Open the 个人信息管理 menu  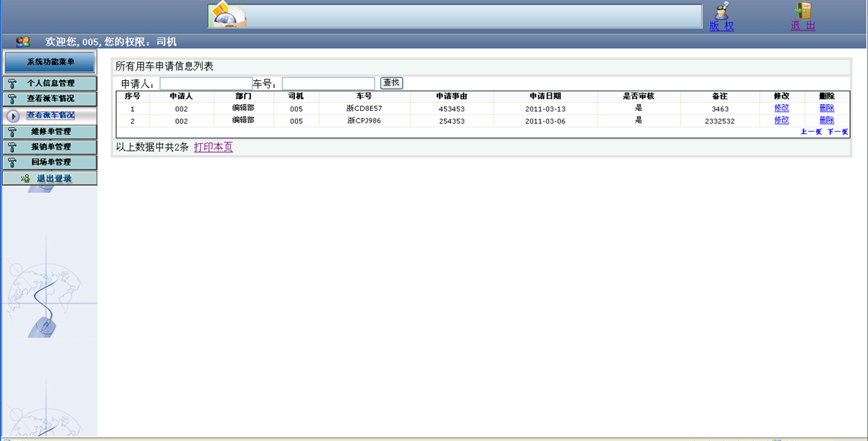(50, 84)
